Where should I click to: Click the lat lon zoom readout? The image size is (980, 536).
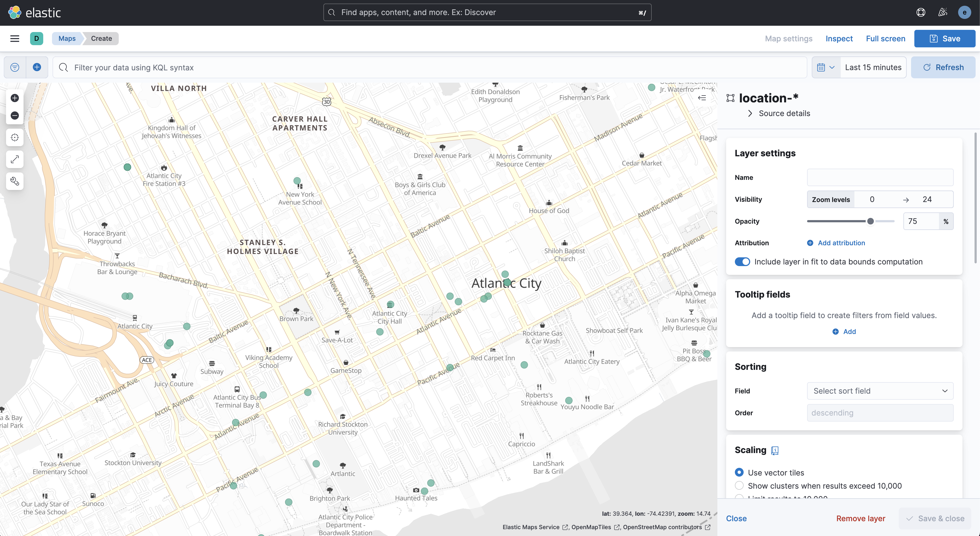coord(656,514)
